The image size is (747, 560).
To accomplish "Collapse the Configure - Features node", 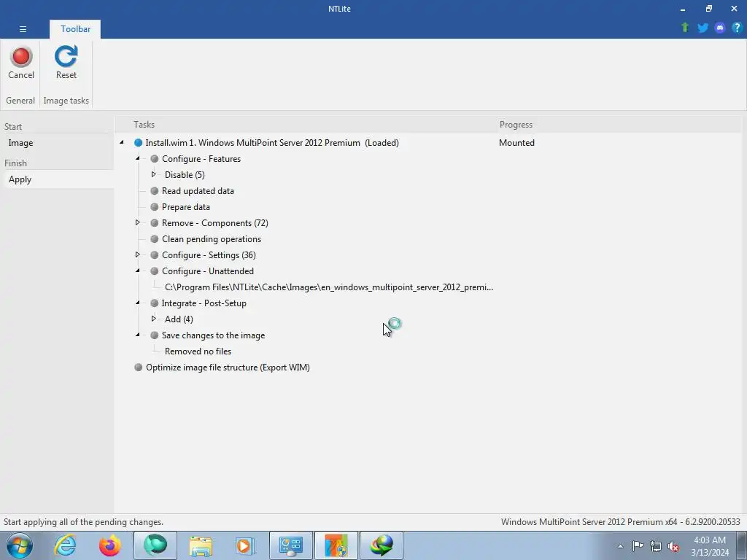I will [x=138, y=158].
